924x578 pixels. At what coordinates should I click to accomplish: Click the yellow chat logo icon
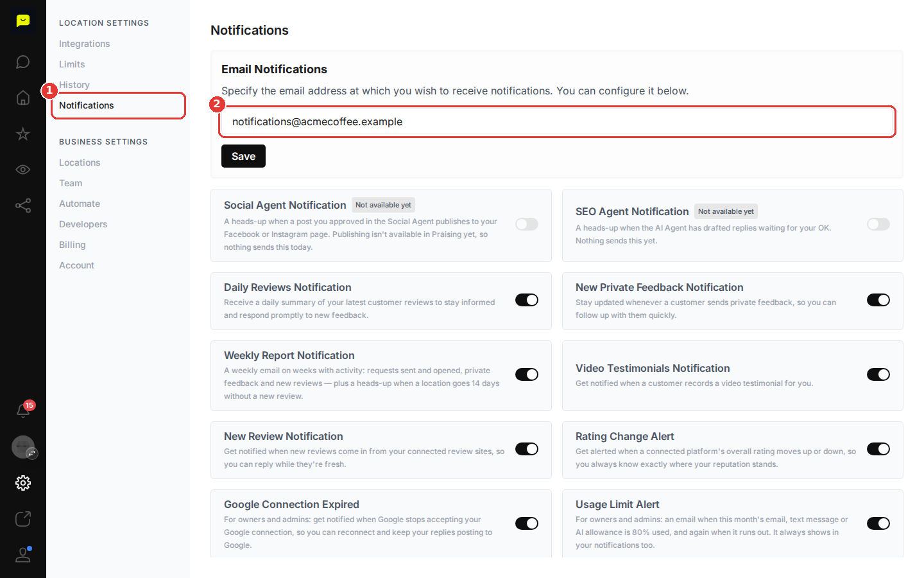tap(23, 21)
